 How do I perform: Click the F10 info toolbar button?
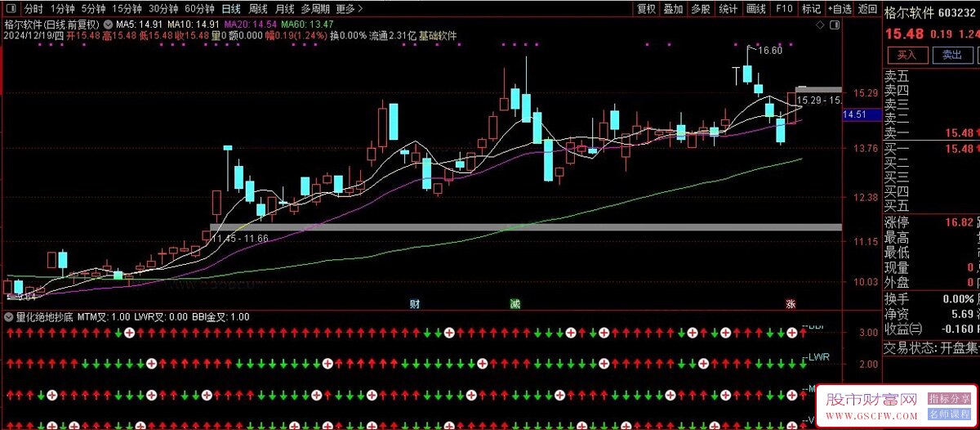[x=784, y=9]
